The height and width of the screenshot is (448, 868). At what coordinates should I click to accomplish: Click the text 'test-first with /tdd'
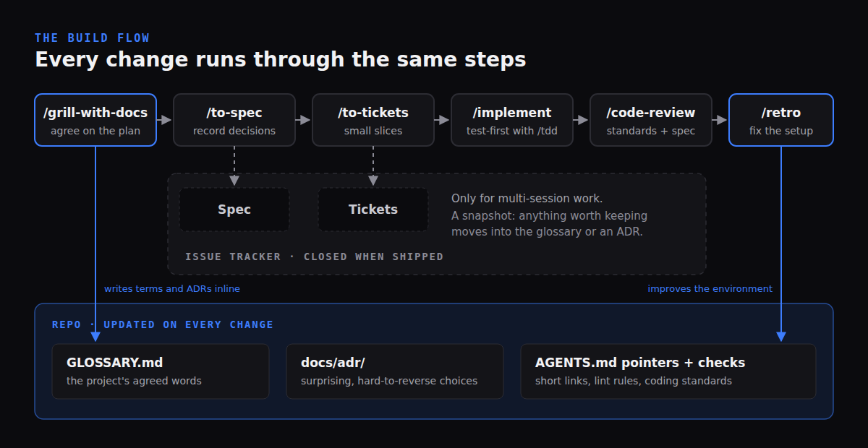512,131
